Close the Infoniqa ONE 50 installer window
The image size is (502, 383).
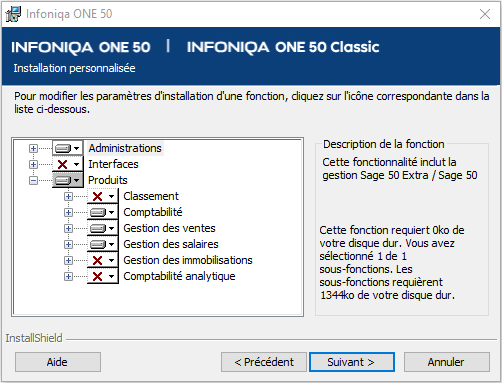[485, 14]
